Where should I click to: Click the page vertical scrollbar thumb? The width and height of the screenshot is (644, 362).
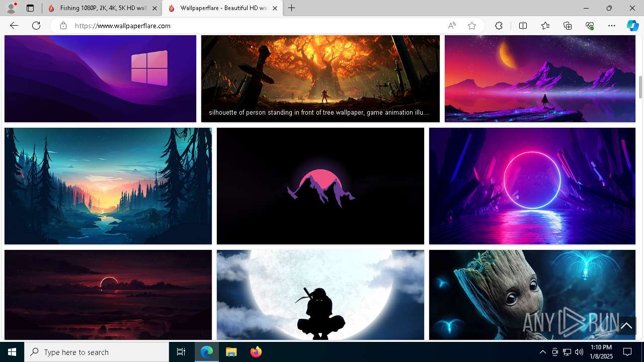640,87
